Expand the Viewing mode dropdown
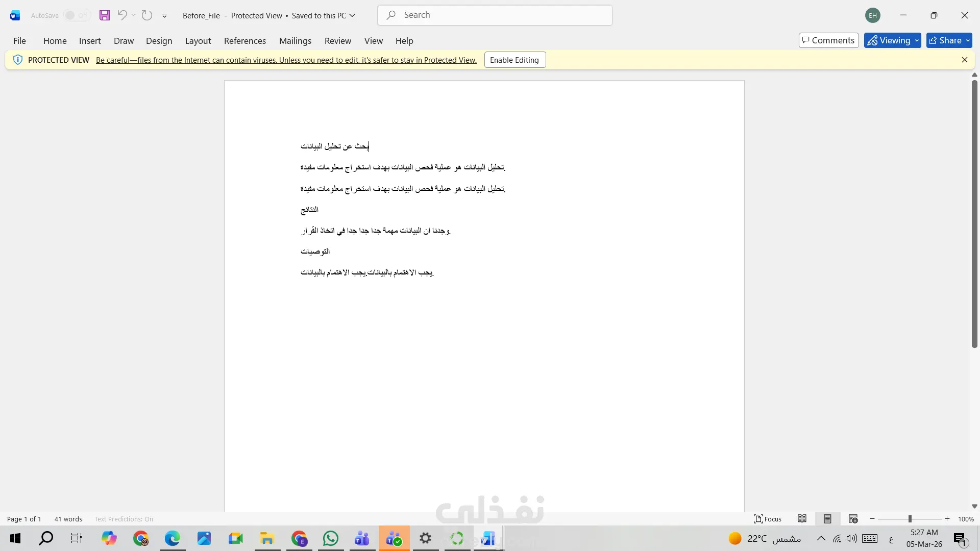The image size is (980, 551). [x=917, y=40]
